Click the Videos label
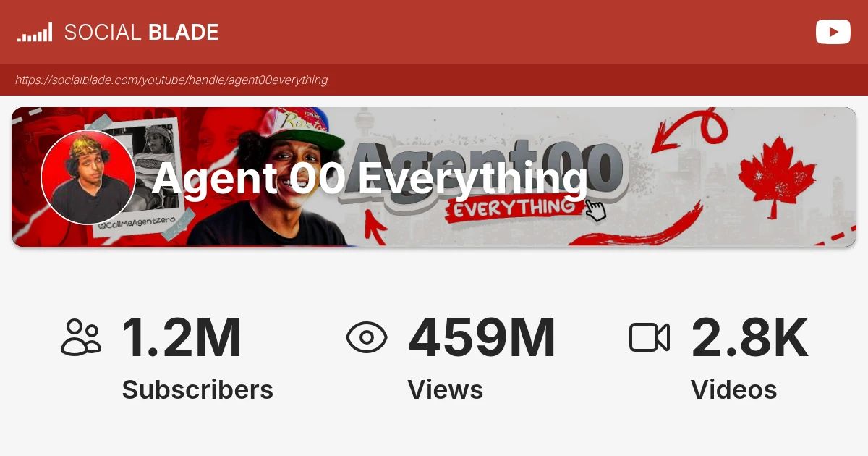The width and height of the screenshot is (868, 456). [x=733, y=390]
